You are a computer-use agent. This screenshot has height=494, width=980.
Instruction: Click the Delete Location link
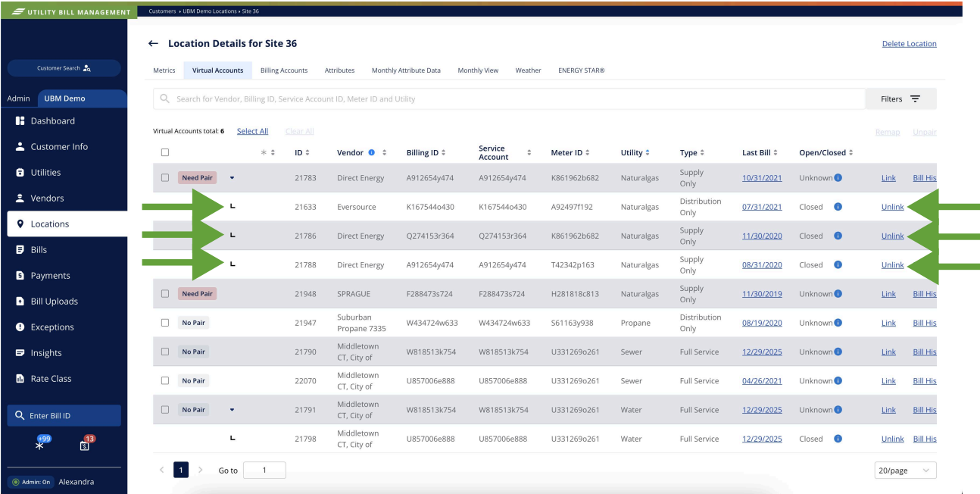pyautogui.click(x=909, y=44)
